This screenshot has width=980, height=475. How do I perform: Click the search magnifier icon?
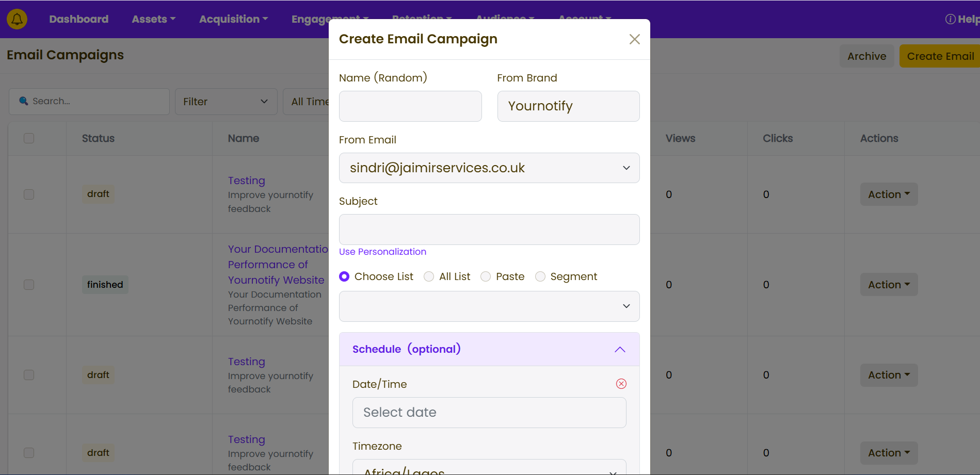click(x=23, y=101)
